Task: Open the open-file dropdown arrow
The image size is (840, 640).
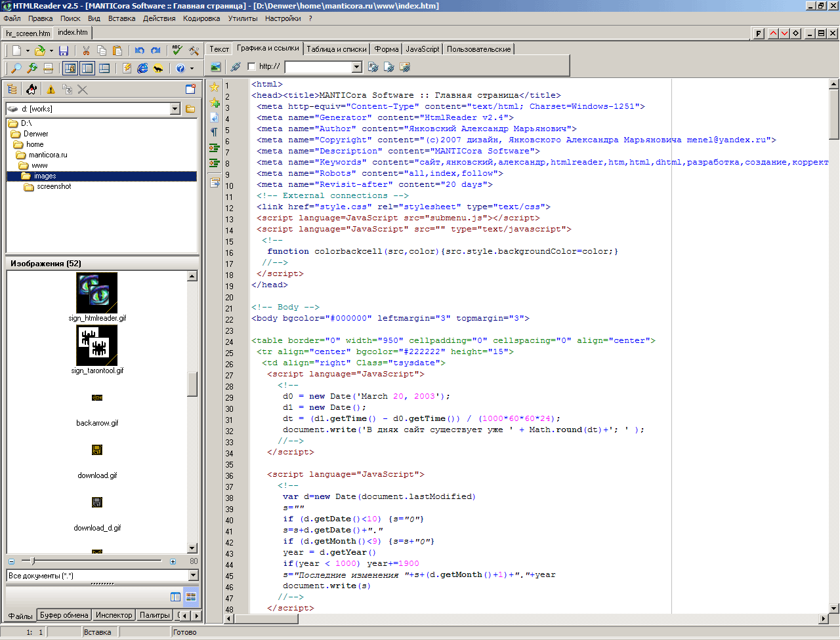Action: (x=51, y=51)
